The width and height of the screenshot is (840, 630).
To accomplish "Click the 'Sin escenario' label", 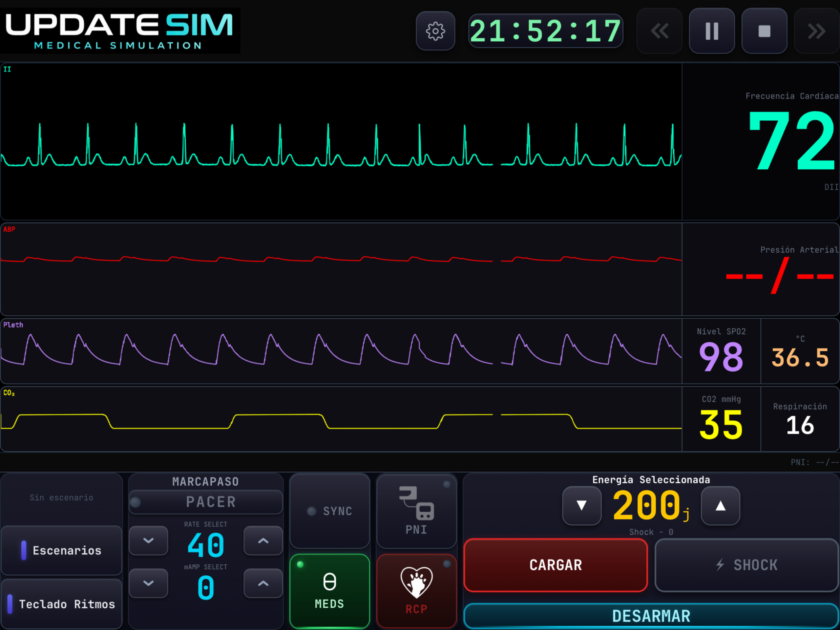I will click(x=61, y=497).
